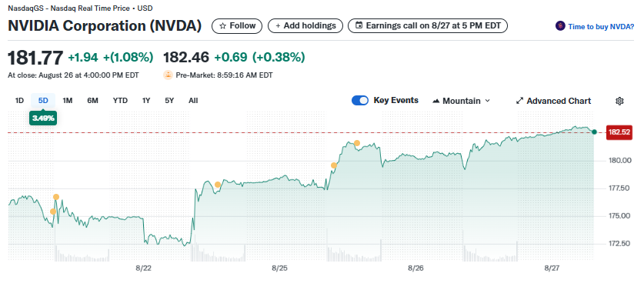Choose the 5Y time range
The image size is (644, 290).
169,101
